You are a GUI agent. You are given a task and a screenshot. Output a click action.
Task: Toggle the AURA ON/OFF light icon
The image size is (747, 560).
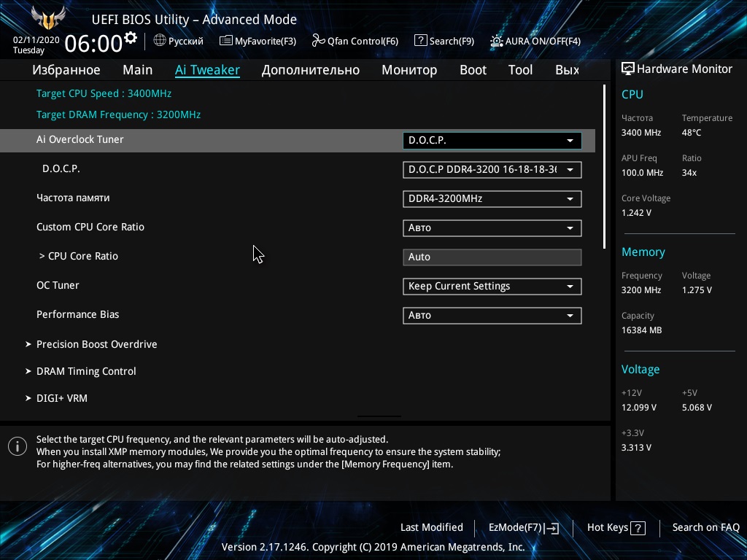click(496, 41)
